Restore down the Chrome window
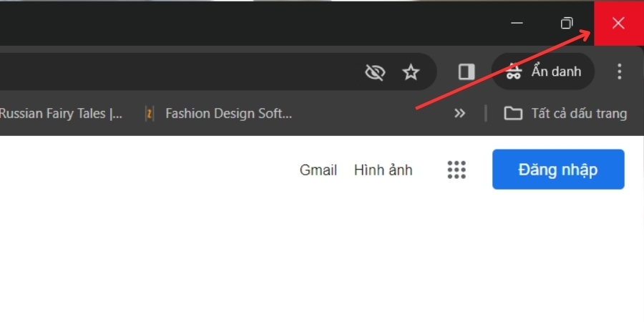The width and height of the screenshot is (644, 322). 567,23
